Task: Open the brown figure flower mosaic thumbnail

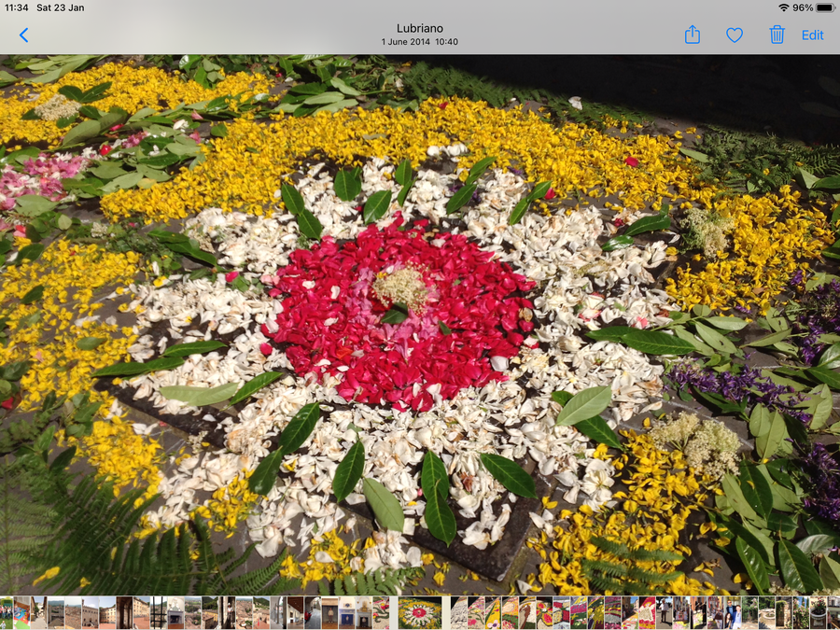Action: pyautogui.click(x=527, y=613)
